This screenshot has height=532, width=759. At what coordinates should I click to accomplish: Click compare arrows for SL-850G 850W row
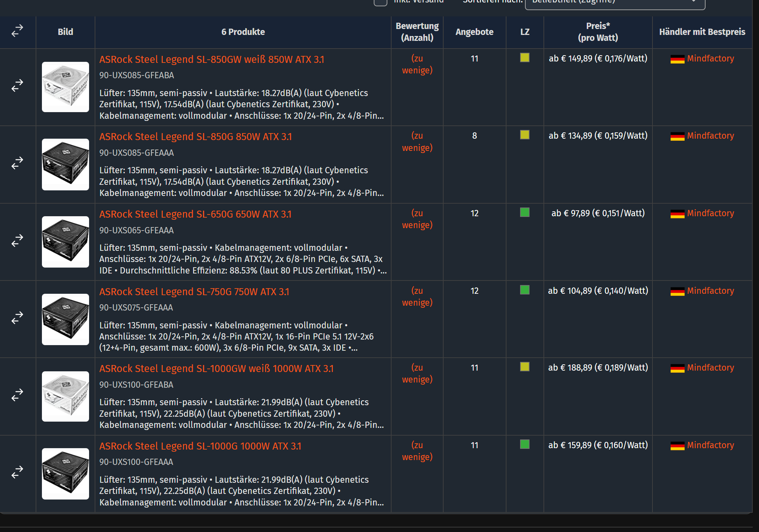(17, 163)
